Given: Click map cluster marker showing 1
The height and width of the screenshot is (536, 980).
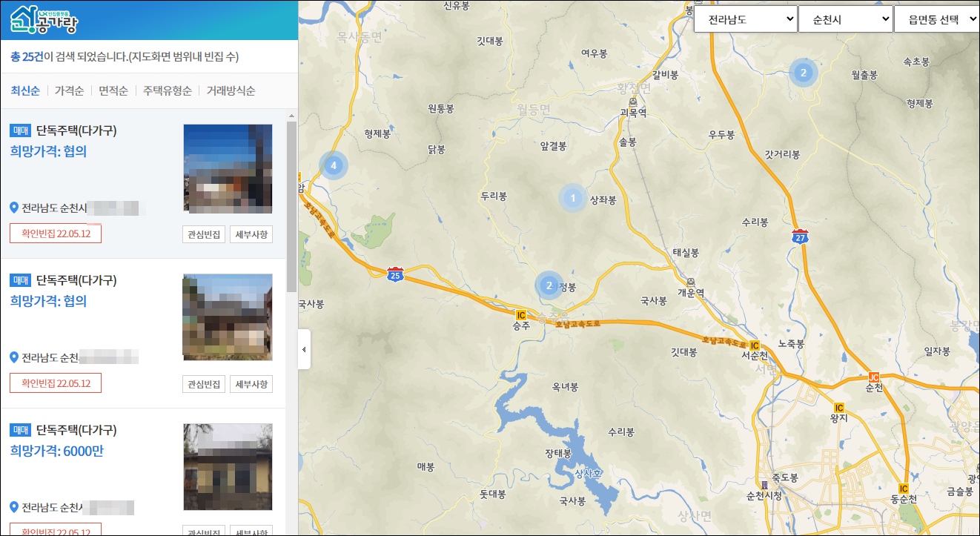Looking at the screenshot, I should click(x=572, y=198).
